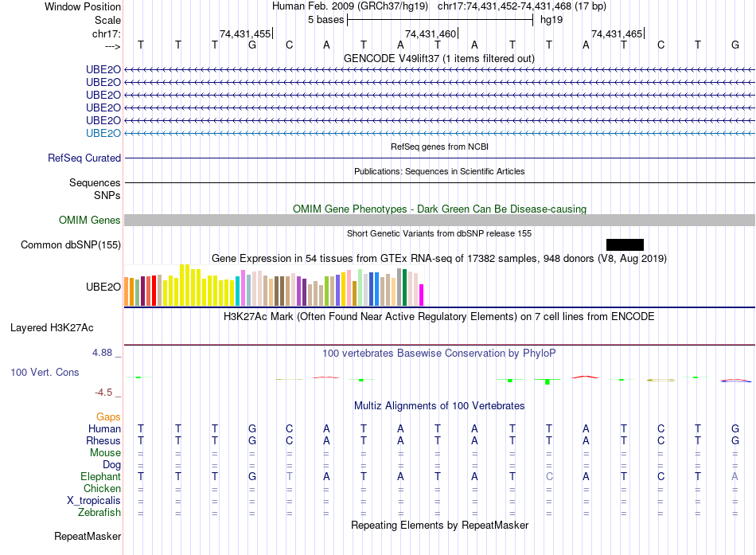Select the Human alignment row label
The height and width of the screenshot is (555, 756).
point(104,428)
